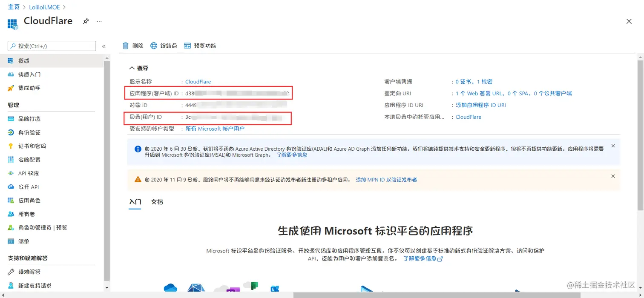Click the 应用程序(客户端) ID value

[x=237, y=93]
